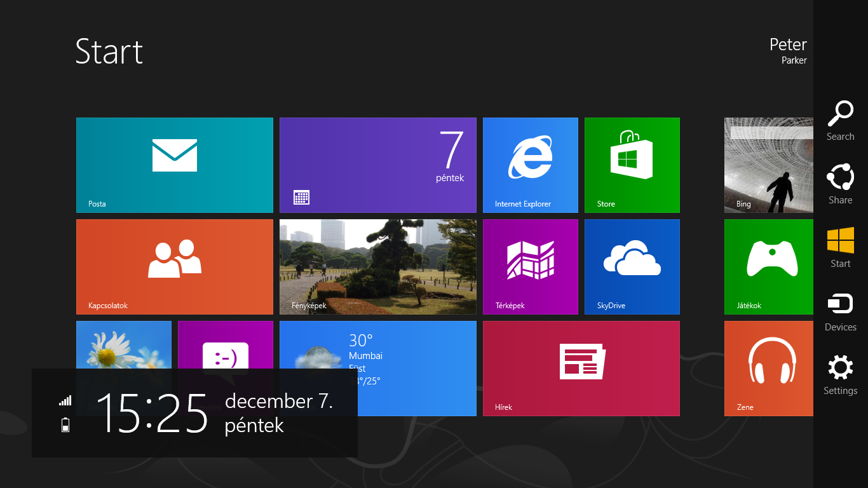868x488 pixels.
Task: Launch the Játékok games tile
Action: click(x=768, y=266)
